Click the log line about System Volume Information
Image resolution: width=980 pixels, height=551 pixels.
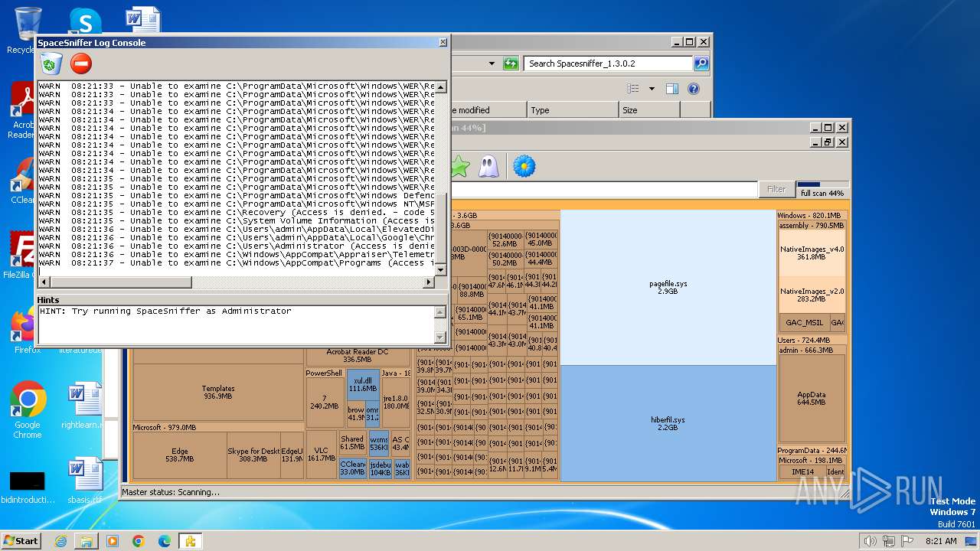click(237, 220)
